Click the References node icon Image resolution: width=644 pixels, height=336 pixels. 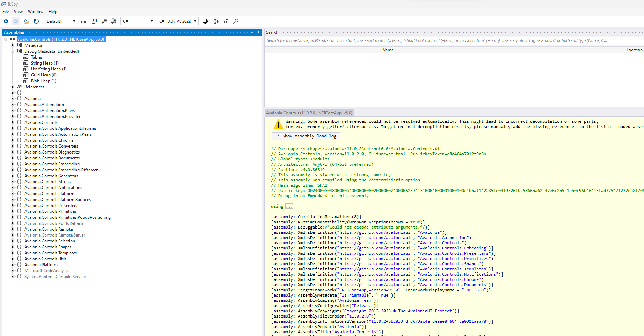point(19,87)
